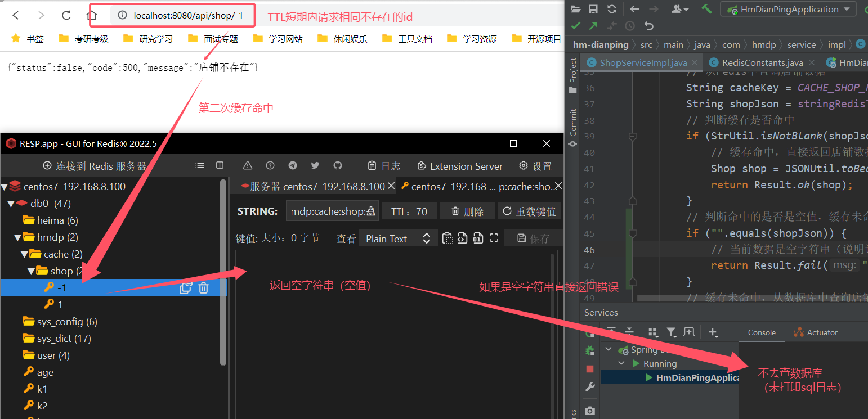Viewport: 868px width, 419px height.
Task: Click the full-screen value editor icon
Action: (x=494, y=238)
